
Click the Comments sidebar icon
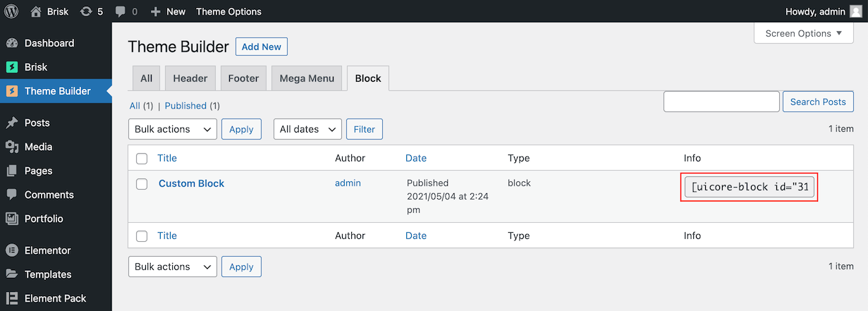click(12, 195)
